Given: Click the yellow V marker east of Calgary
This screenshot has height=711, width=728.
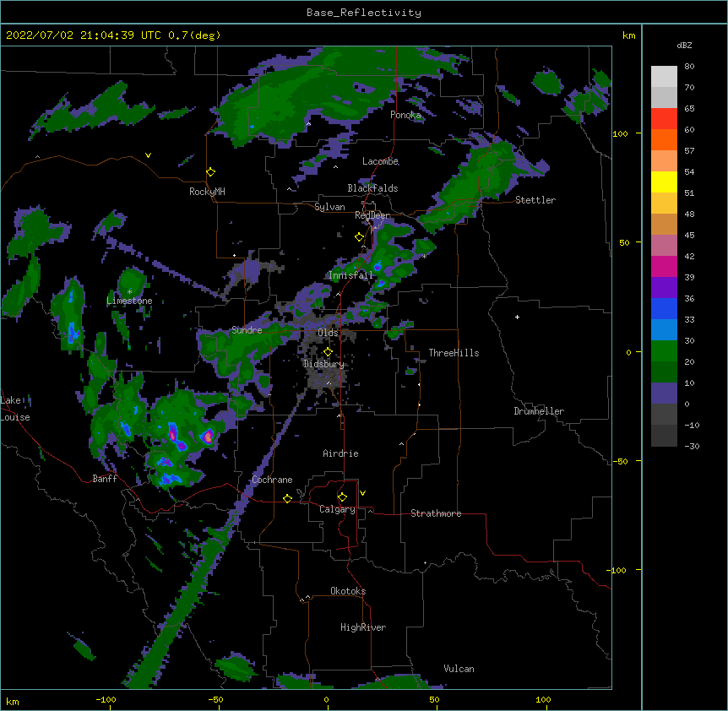Looking at the screenshot, I should pos(362,493).
